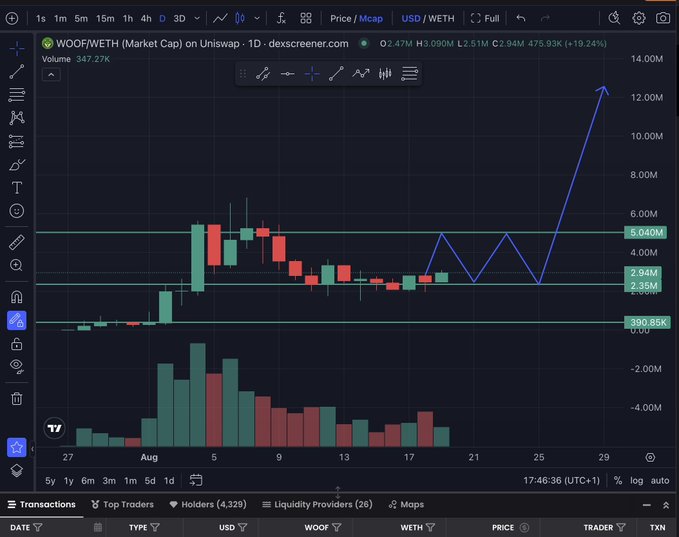Open the object tree layers icon
Screen dimensions: 679x537
coord(16,470)
